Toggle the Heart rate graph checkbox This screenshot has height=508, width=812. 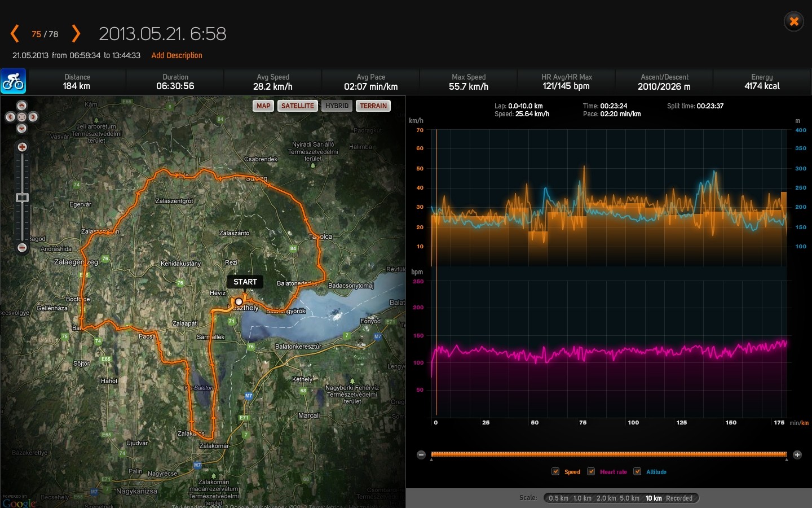pos(591,472)
